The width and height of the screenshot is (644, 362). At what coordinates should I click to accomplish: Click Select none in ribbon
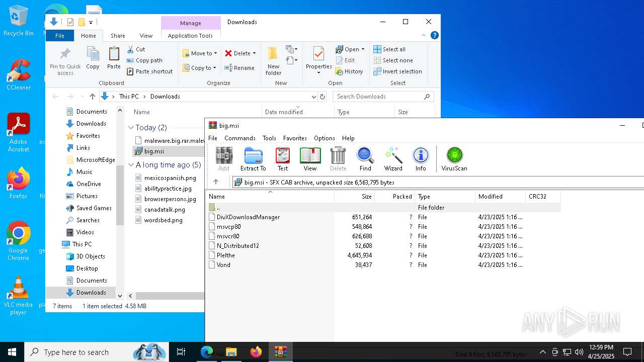393,60
